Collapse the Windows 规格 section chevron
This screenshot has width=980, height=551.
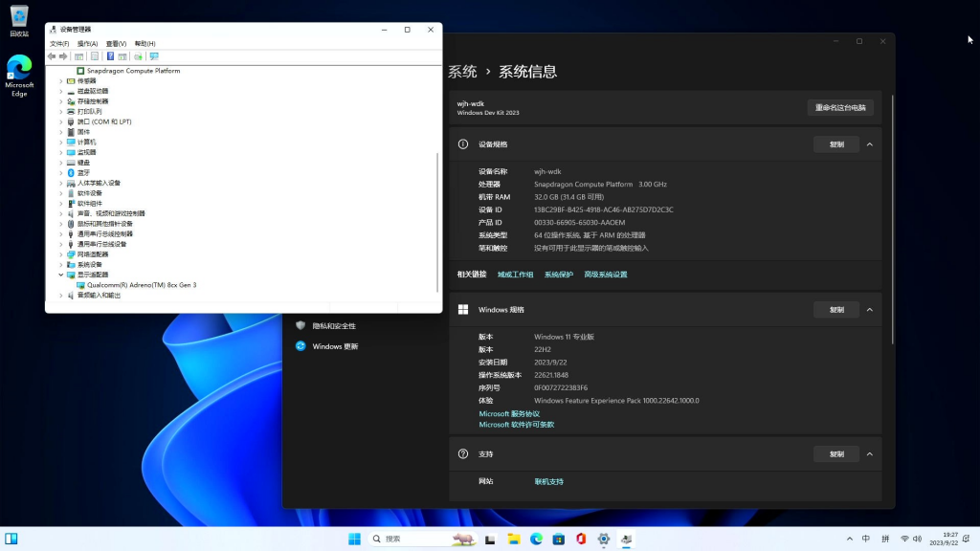(x=869, y=310)
